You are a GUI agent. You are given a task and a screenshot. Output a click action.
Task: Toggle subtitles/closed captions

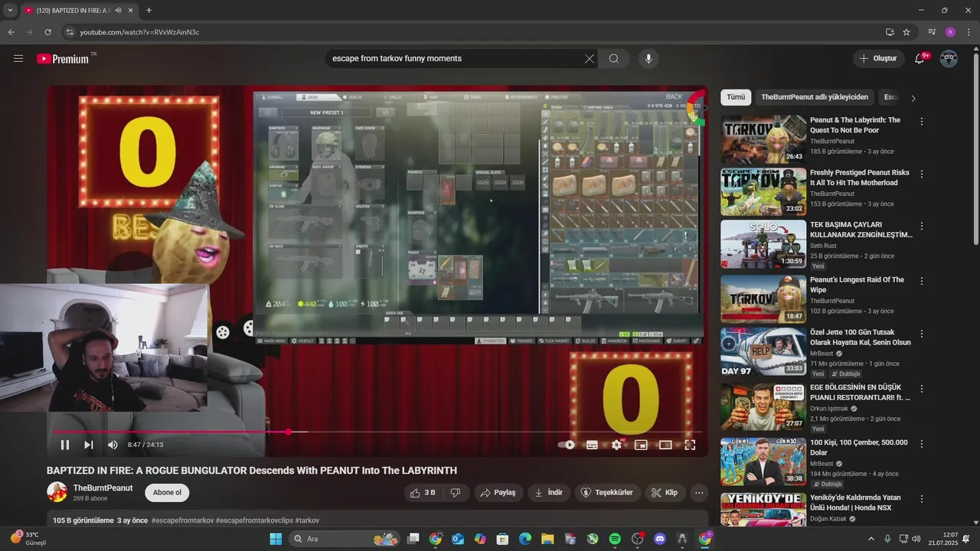pos(592,445)
